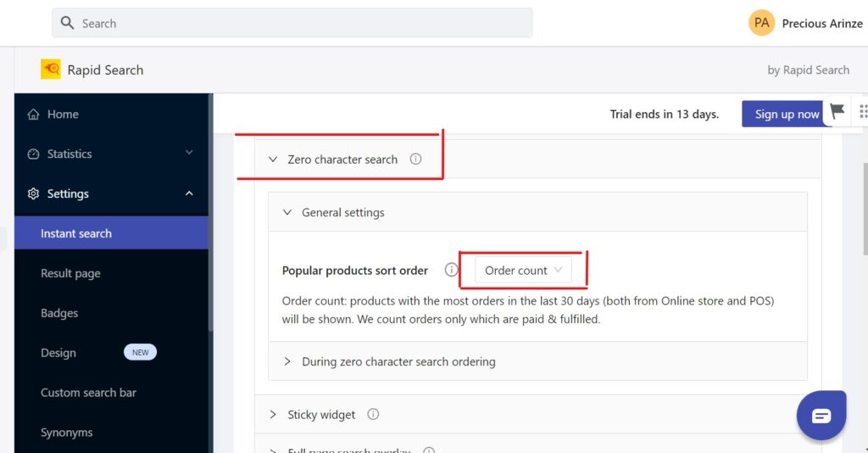Click the Settings sidebar menu

[111, 193]
